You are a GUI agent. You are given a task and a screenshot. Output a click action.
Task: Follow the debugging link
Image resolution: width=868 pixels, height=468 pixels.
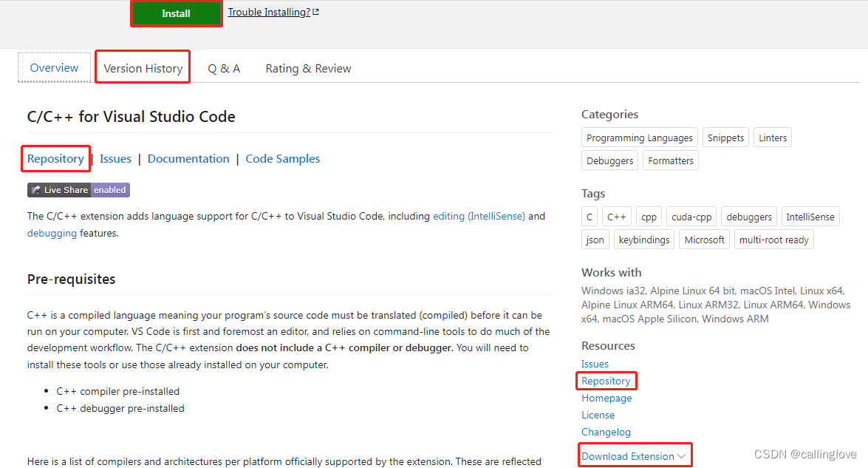pyautogui.click(x=52, y=233)
